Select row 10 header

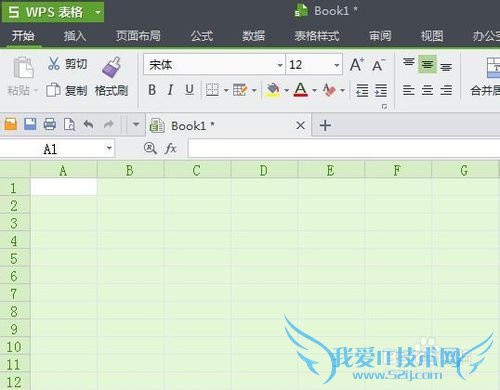(x=15, y=347)
